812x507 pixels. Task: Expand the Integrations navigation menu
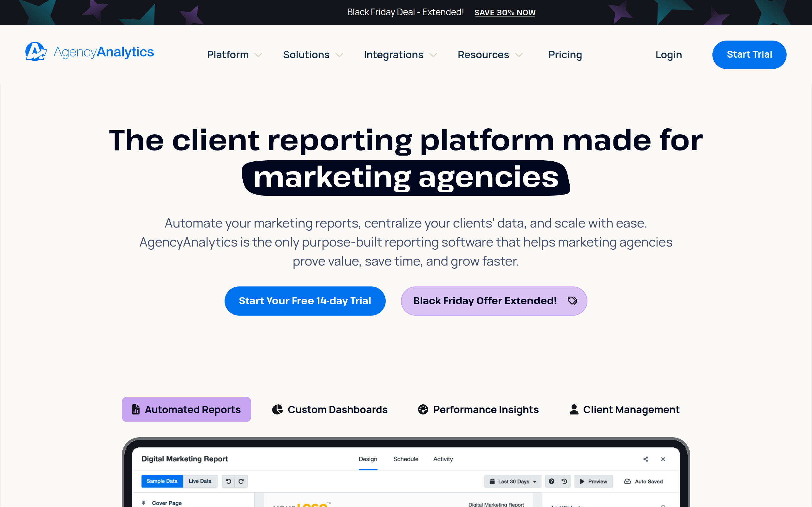400,55
